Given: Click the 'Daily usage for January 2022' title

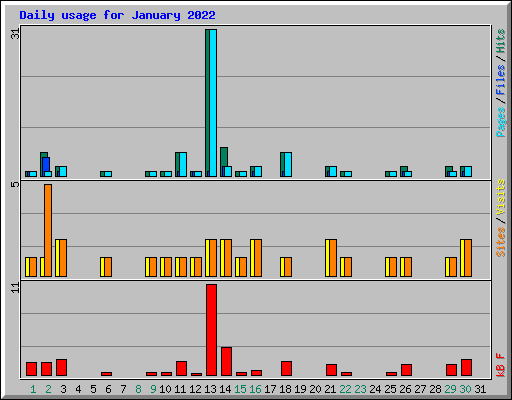Looking at the screenshot, I should pos(117,15).
